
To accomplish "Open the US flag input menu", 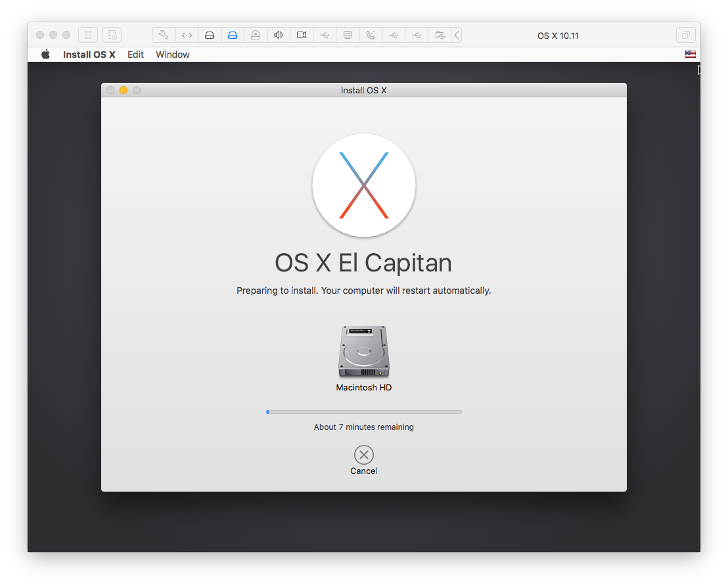I will pyautogui.click(x=691, y=54).
